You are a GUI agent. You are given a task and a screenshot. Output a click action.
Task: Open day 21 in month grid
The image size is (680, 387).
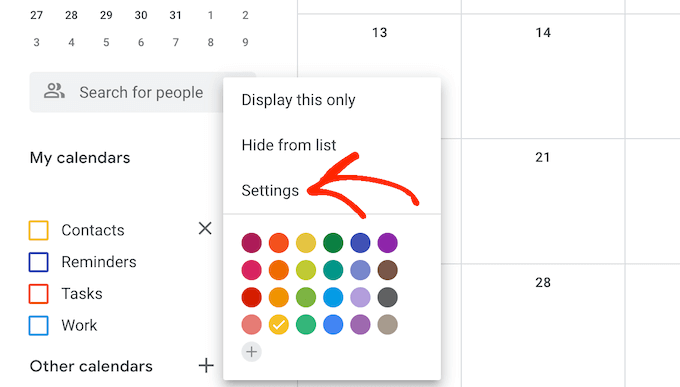[x=543, y=157]
